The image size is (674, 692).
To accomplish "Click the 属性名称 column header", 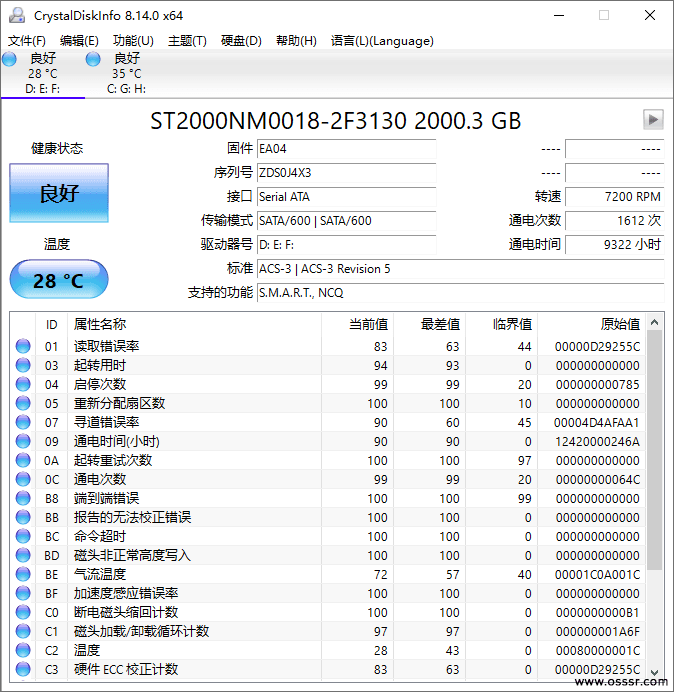I will point(194,324).
